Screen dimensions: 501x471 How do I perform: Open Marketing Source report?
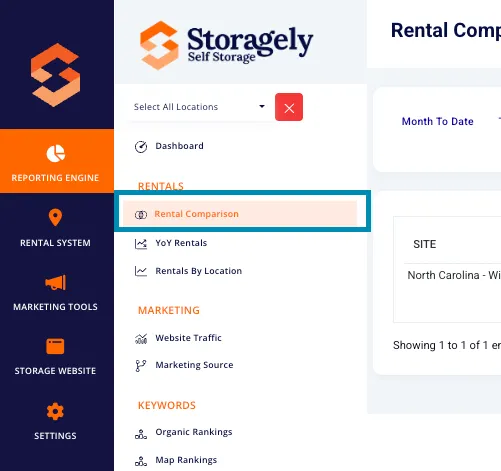click(194, 365)
